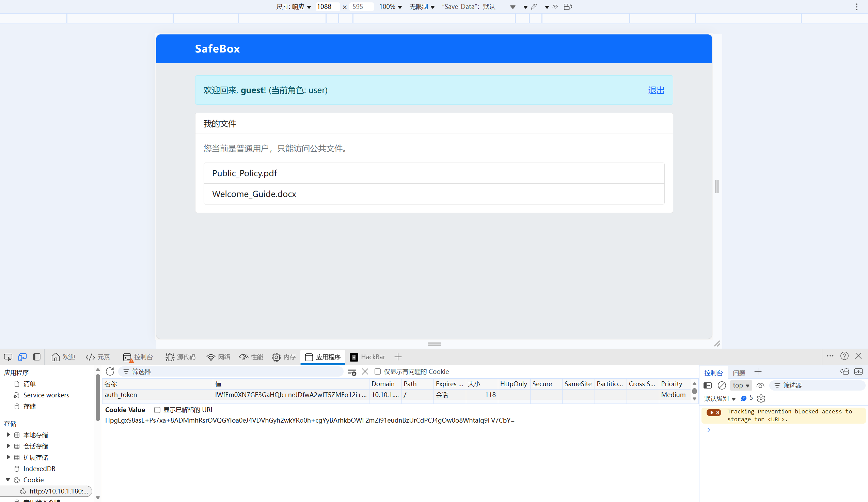Click the 退出 logout link
Screen dimensions: 868x502
click(x=656, y=90)
